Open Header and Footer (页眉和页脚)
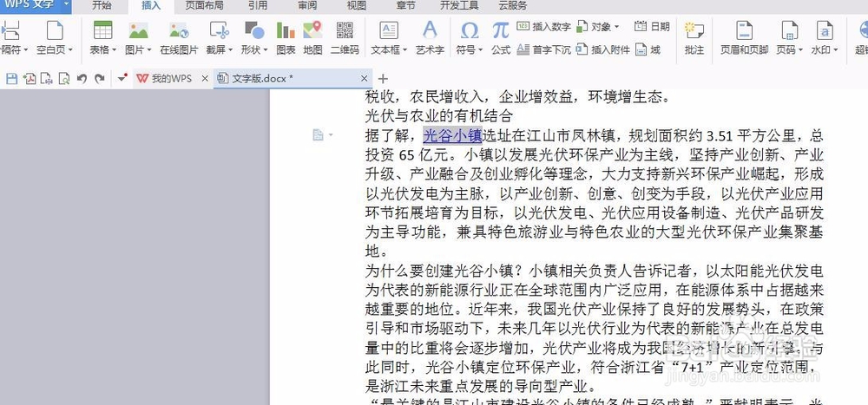Viewport: 868px width, 405px height. [744, 37]
